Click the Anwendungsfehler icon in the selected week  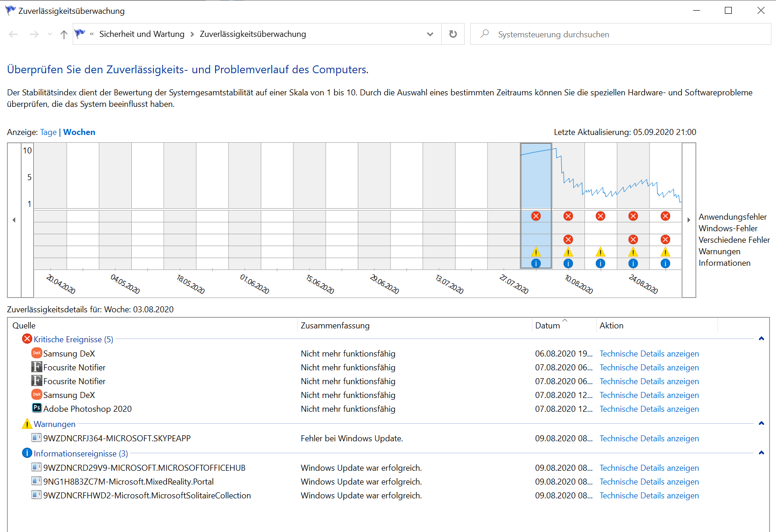(536, 216)
